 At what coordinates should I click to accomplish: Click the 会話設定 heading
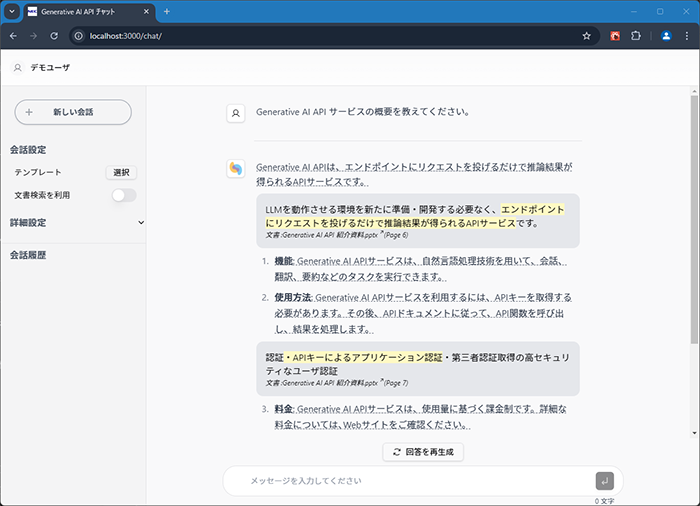pos(28,150)
